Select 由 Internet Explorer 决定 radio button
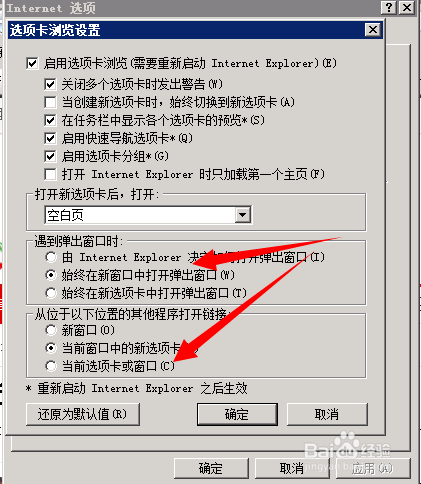The width and height of the screenshot is (421, 484). 51,257
